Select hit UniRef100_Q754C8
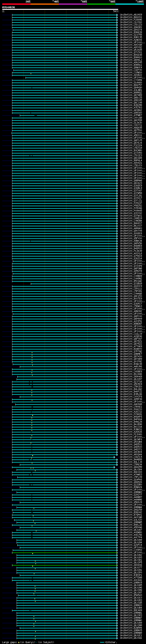The image size is (146, 644). tap(131, 256)
